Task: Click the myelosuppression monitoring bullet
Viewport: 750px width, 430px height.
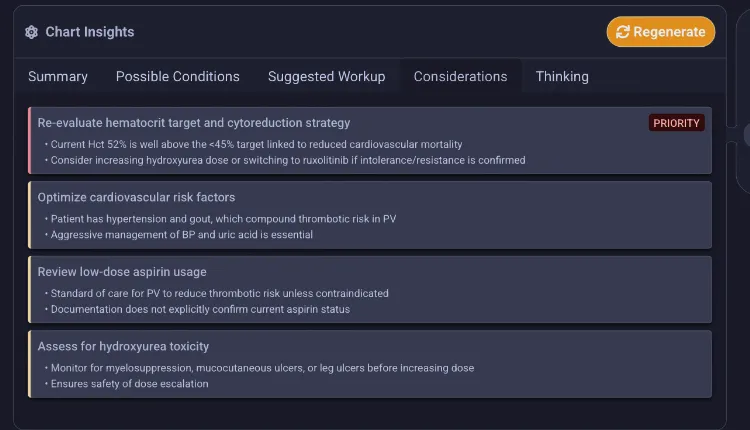Action: coord(259,368)
